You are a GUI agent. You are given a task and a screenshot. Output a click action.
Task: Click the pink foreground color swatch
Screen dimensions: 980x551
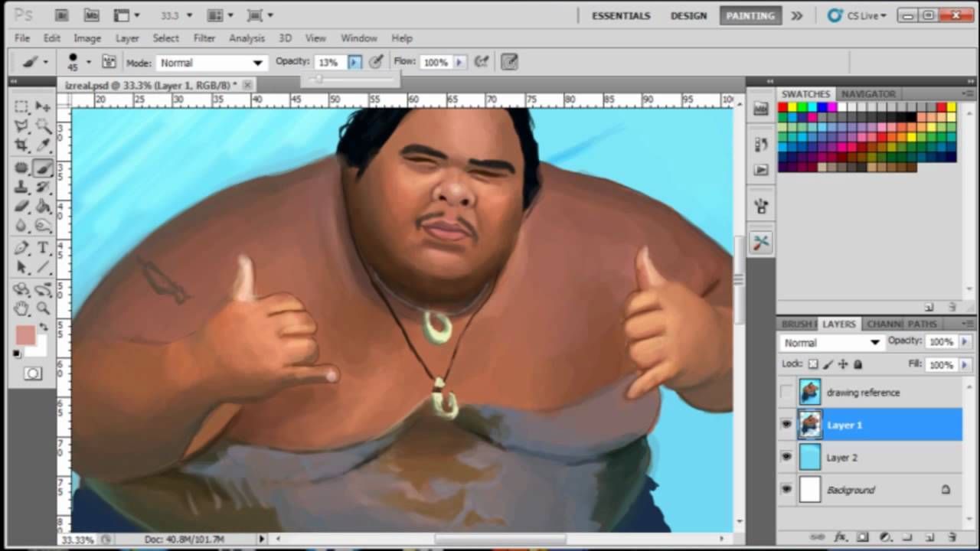tap(25, 335)
